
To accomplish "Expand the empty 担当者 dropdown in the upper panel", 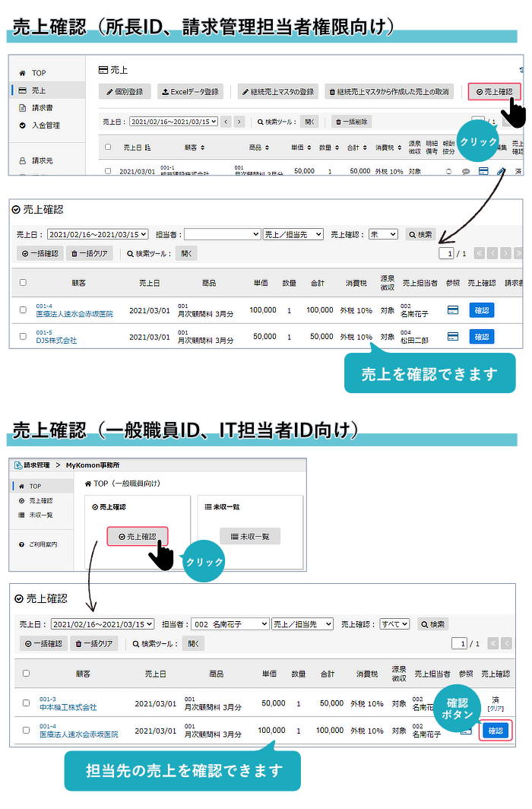I will (x=222, y=235).
